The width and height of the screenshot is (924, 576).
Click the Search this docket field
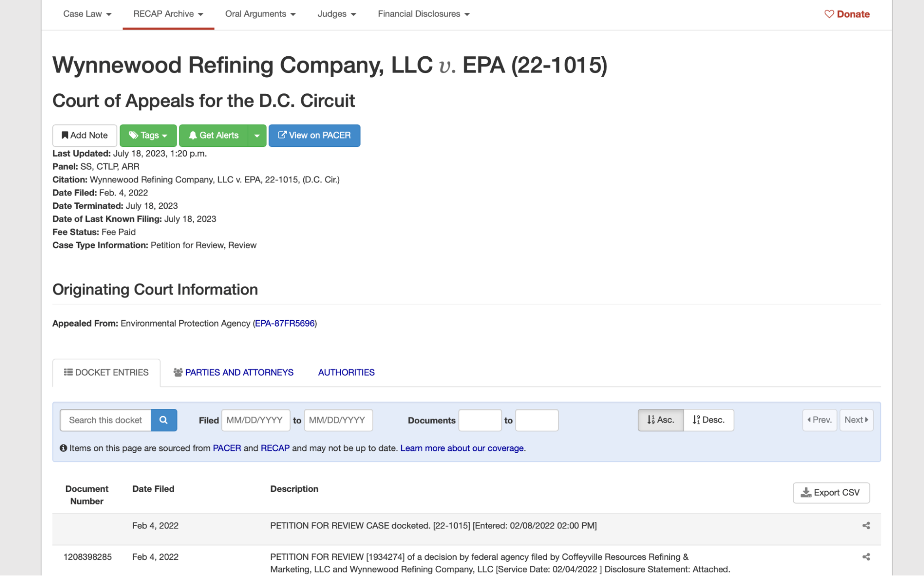coord(105,420)
